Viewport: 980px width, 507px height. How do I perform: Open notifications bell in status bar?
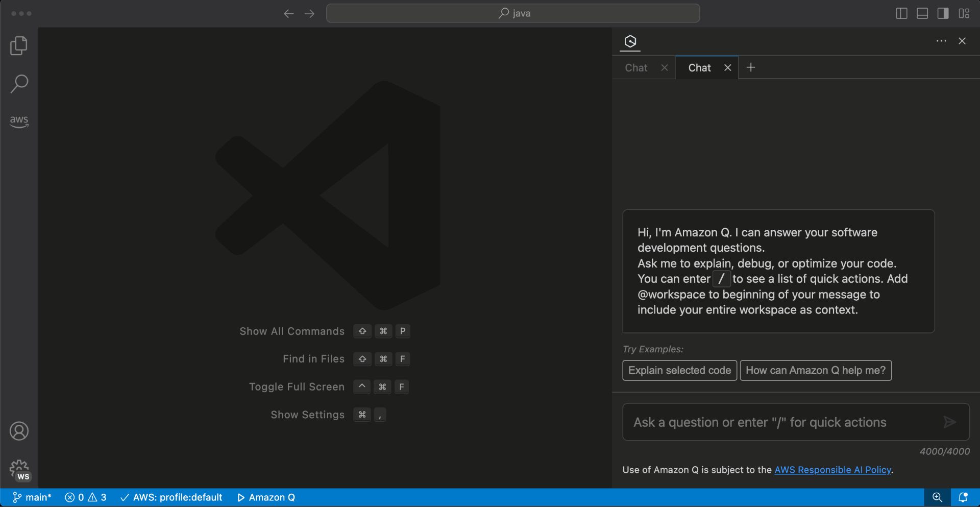[x=963, y=497]
